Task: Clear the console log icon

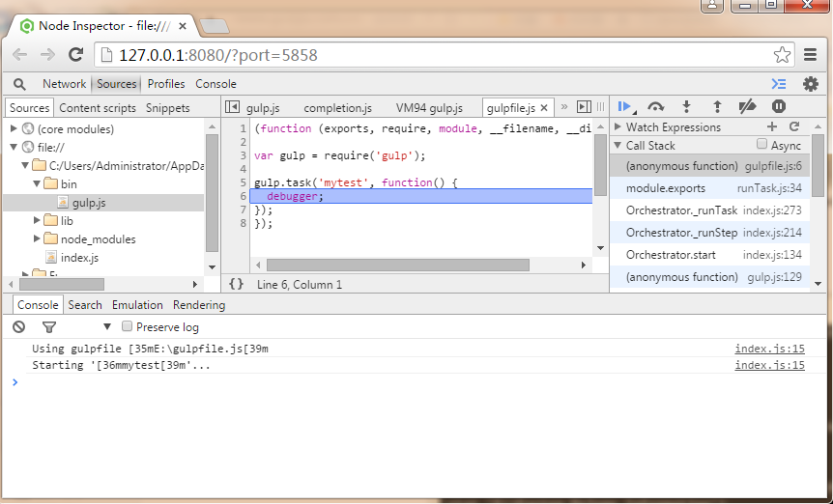Action: pyautogui.click(x=18, y=327)
